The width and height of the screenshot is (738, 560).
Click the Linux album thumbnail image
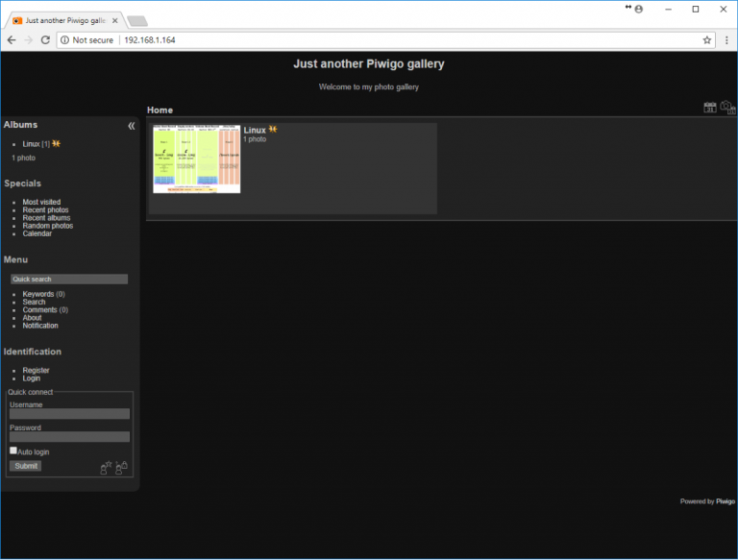(196, 159)
